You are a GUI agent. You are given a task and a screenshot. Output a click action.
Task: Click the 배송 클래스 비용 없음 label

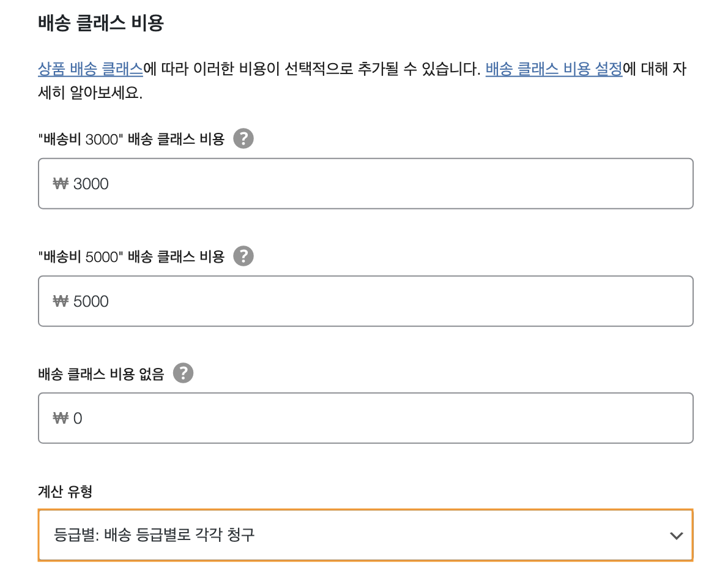pos(101,374)
